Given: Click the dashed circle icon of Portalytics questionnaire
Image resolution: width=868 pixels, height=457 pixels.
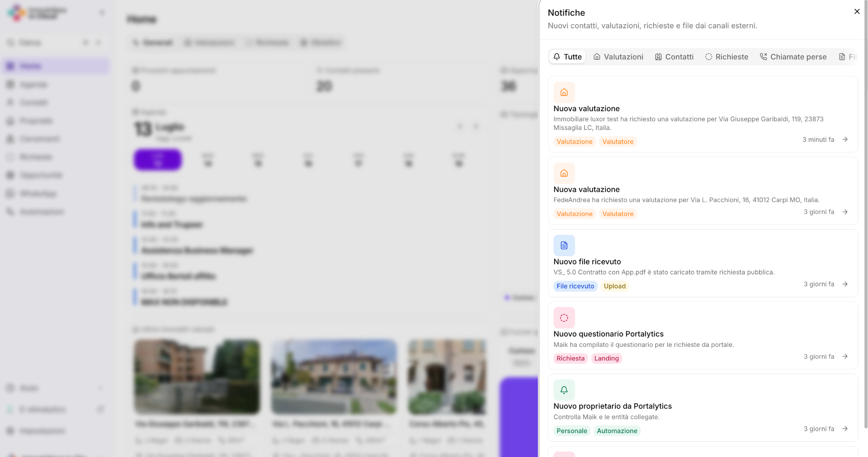Looking at the screenshot, I should [564, 318].
